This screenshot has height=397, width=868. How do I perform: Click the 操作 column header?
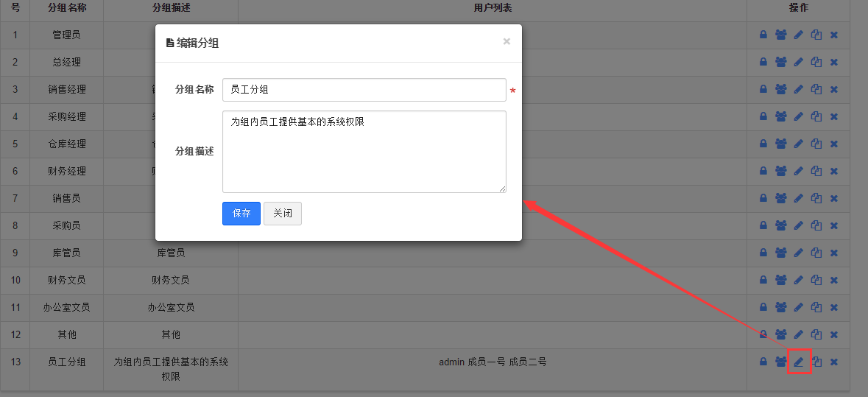(798, 8)
